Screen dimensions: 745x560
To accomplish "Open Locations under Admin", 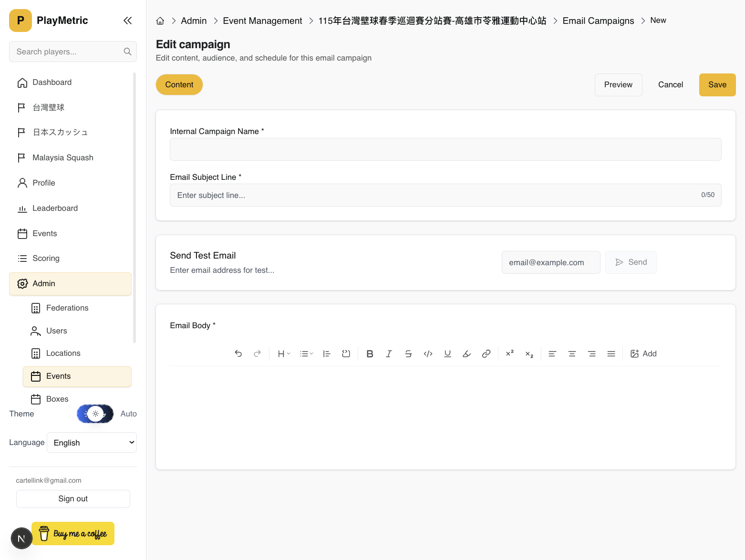I will tap(77, 353).
